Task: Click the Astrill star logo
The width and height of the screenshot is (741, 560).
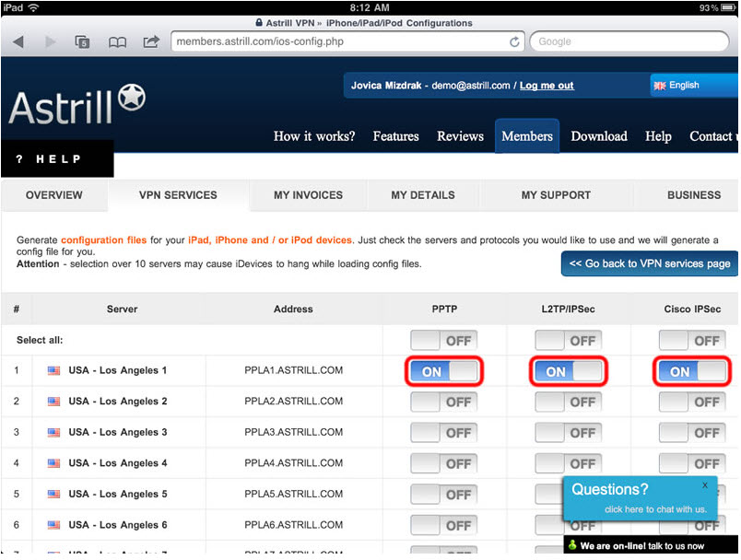Action: click(x=132, y=98)
